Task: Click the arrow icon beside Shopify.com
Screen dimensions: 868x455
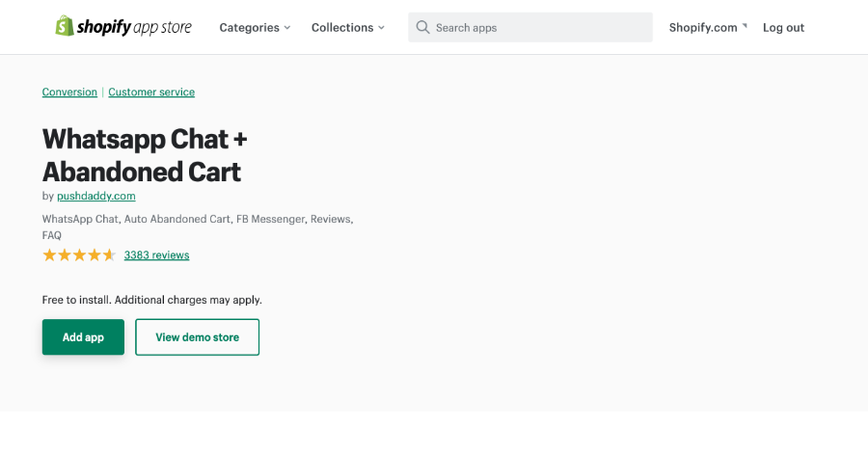Action: pos(746,27)
